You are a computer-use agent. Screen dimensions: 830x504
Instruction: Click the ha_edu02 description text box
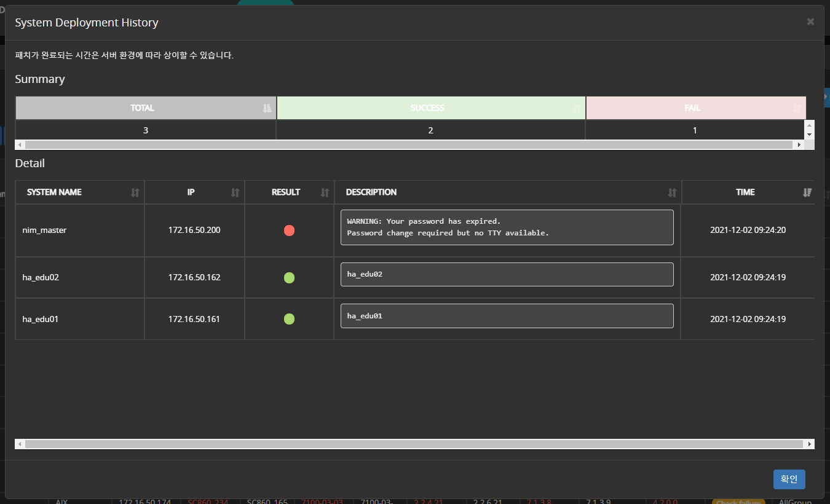(x=507, y=274)
